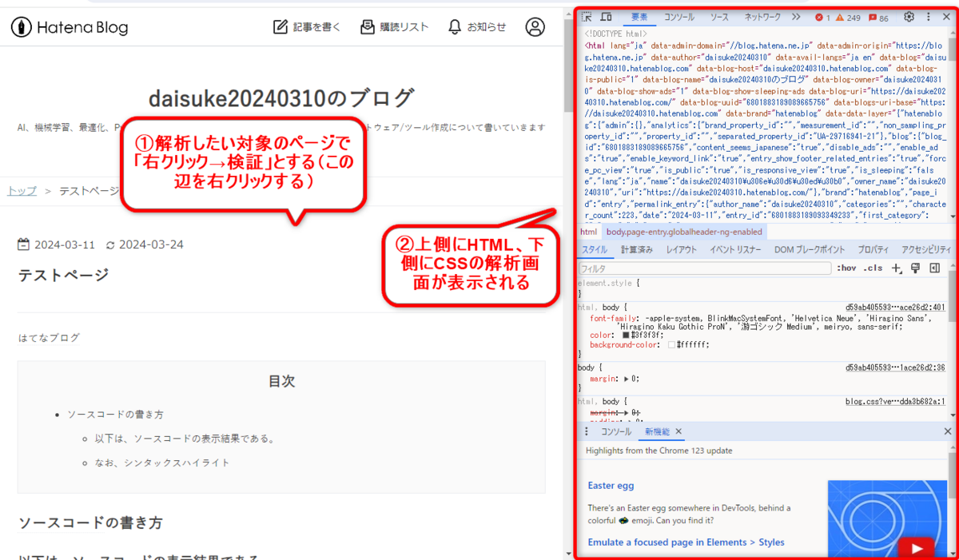Viewport: 959px width, 560px height.
Task: Jump to なお、シンタックスハイライト contents link
Action: pyautogui.click(x=162, y=463)
